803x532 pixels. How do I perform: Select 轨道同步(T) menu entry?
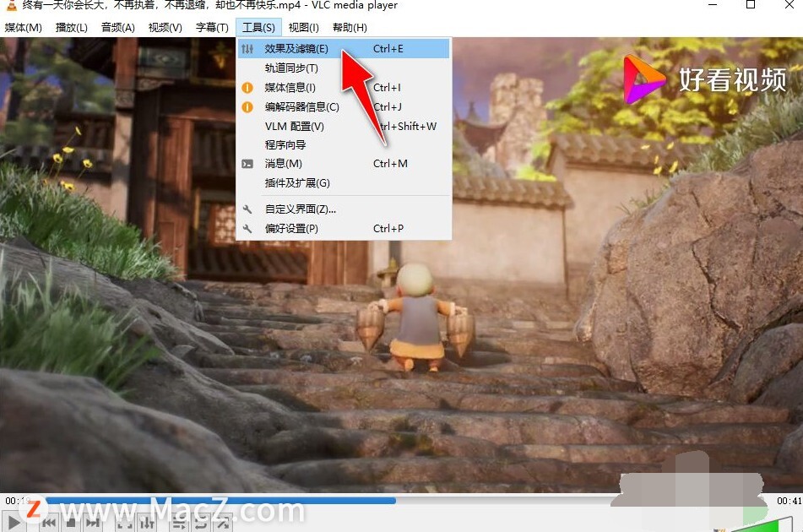[344, 68]
